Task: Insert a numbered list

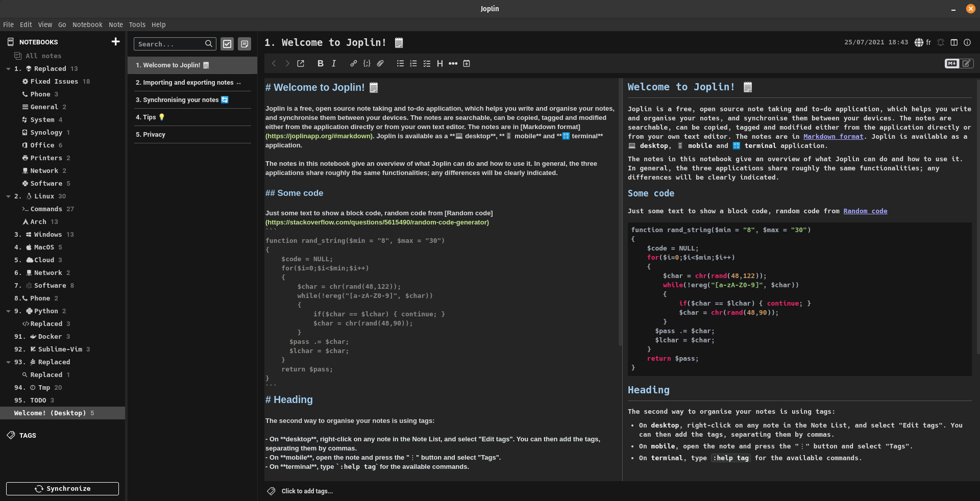Action: tap(413, 63)
